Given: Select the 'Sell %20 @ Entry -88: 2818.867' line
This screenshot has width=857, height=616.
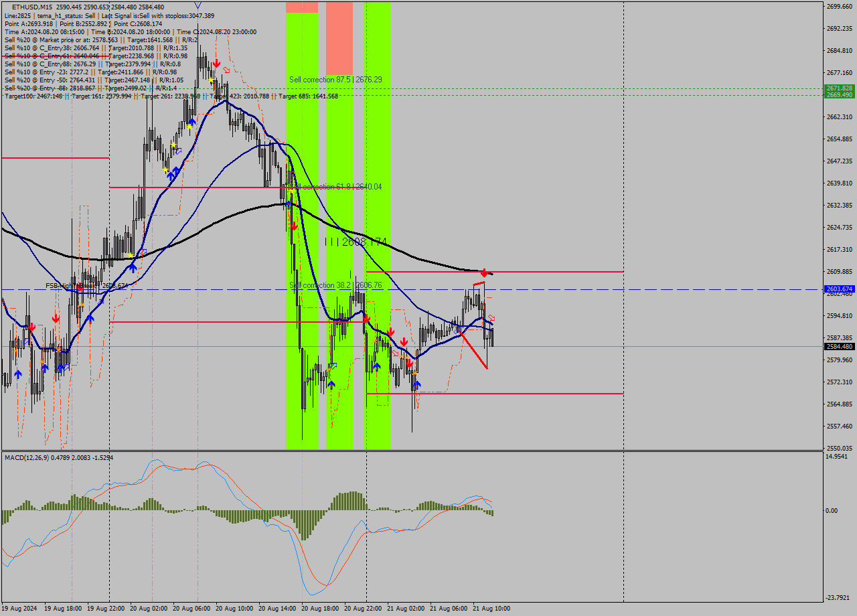Looking at the screenshot, I should click(x=90, y=88).
